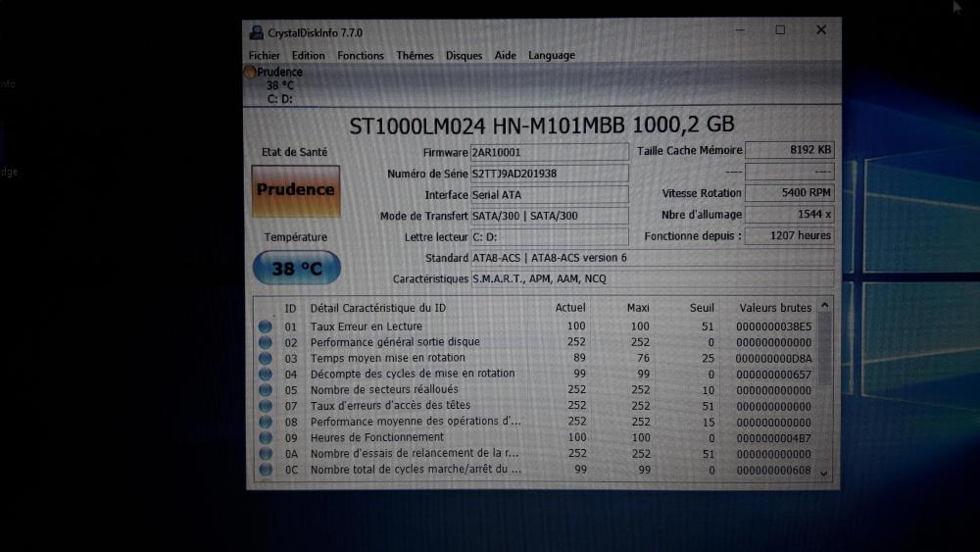This screenshot has width=980, height=552.
Task: Click the CrystalDiskInfo title bar app icon
Action: coord(256,32)
